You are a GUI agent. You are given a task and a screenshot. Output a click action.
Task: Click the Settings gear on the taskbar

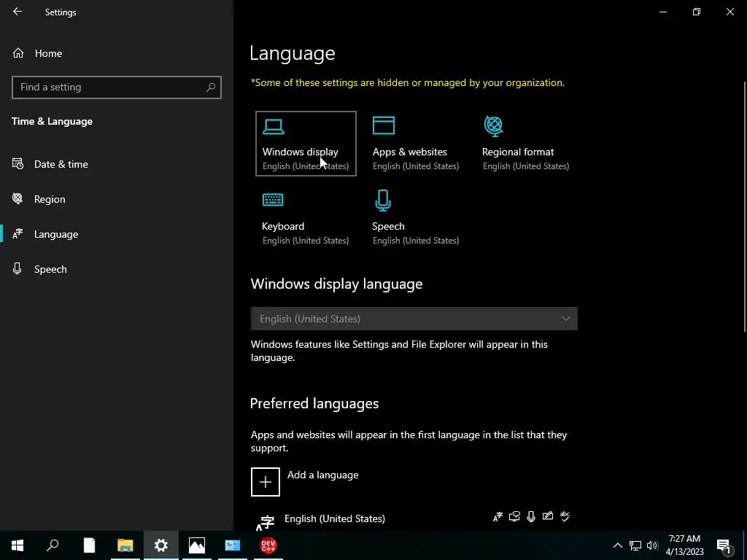coord(161,545)
